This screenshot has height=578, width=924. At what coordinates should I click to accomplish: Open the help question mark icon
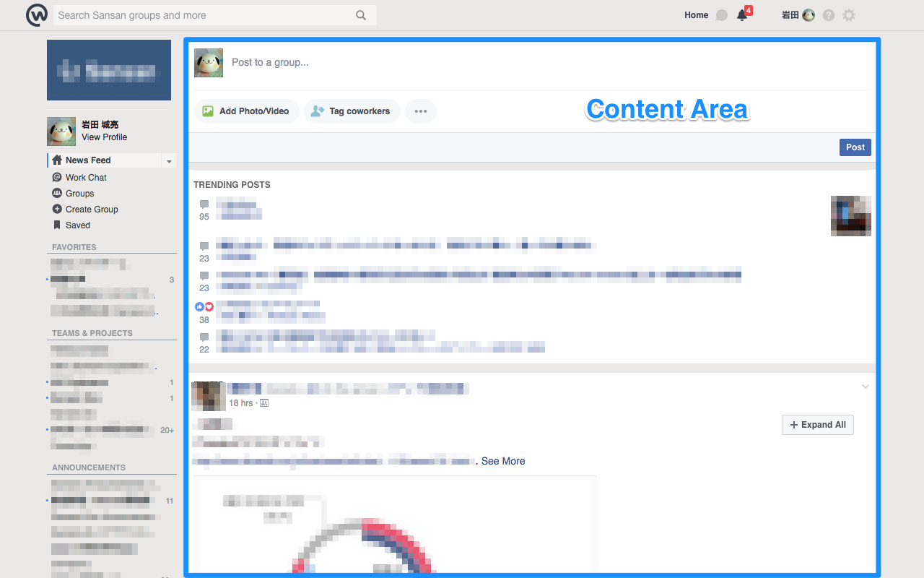(x=829, y=15)
